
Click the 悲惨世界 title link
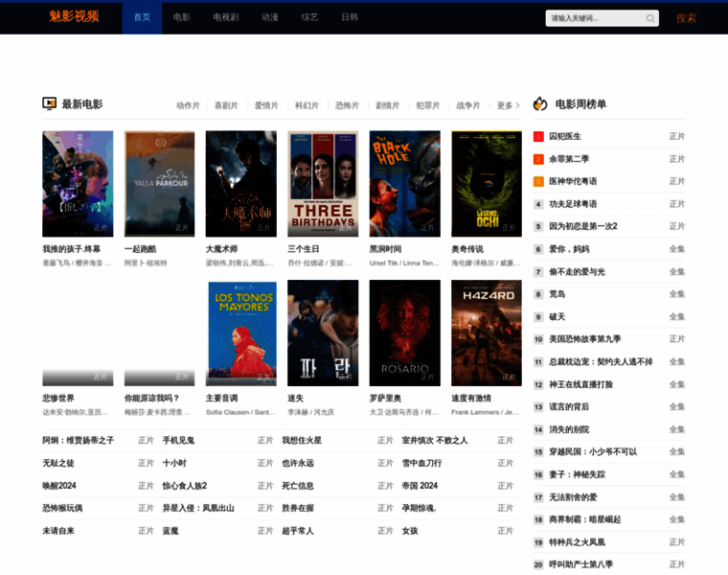[x=58, y=398]
